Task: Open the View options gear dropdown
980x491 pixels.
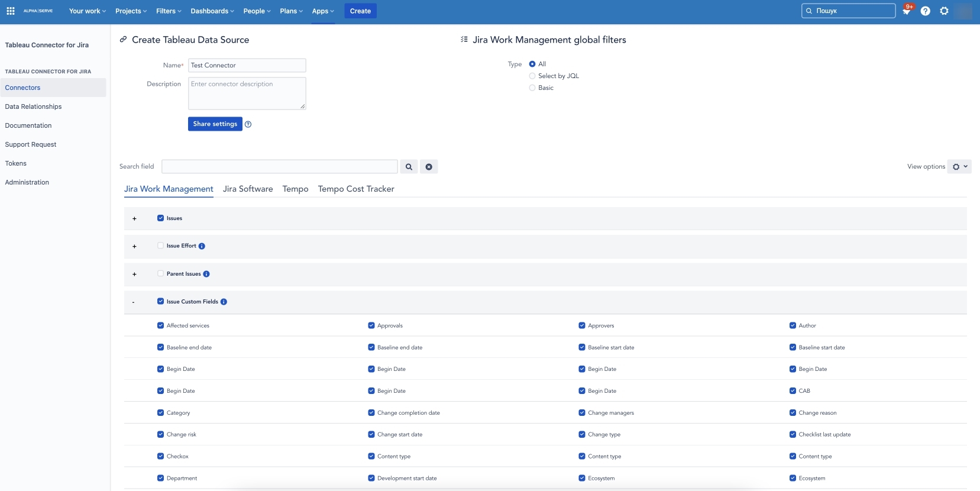Action: click(x=959, y=167)
